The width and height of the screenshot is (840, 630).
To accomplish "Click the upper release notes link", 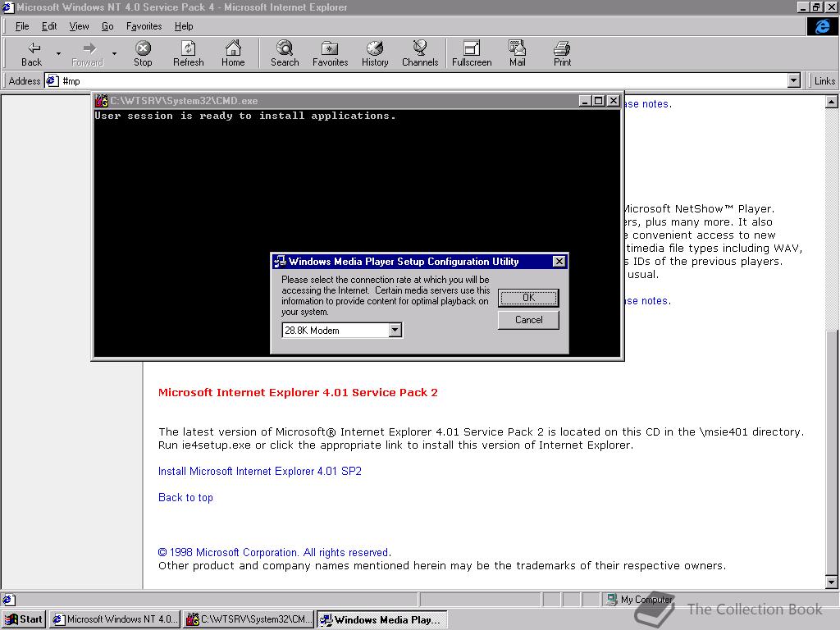I will [647, 104].
